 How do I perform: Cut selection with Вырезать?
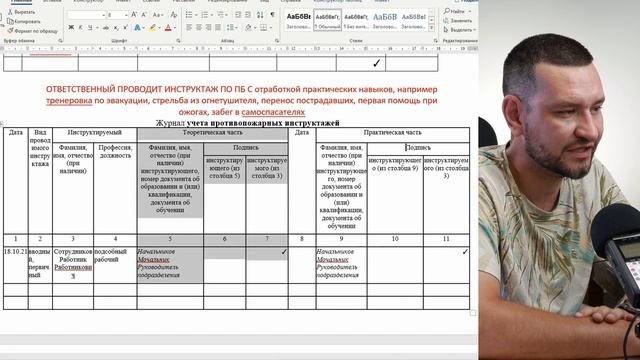coord(22,12)
